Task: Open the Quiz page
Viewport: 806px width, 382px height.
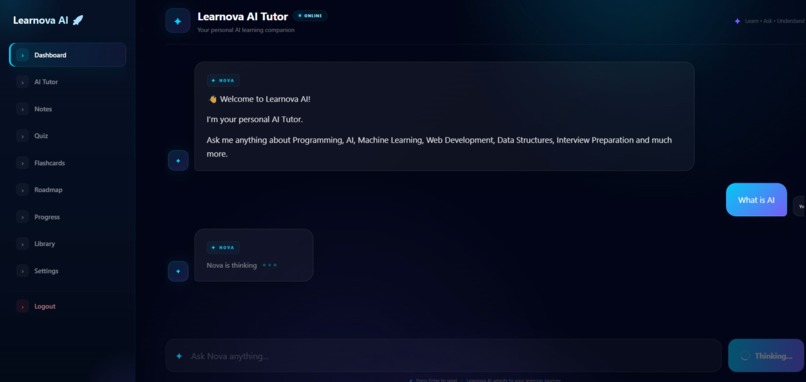Action: [x=67, y=136]
